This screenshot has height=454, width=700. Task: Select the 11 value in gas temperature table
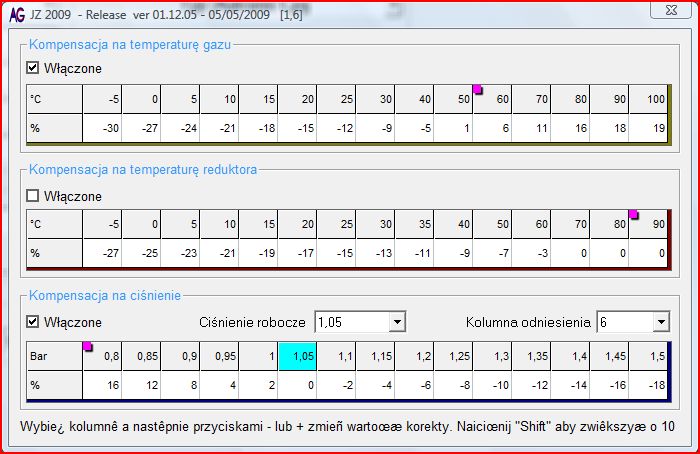531,128
